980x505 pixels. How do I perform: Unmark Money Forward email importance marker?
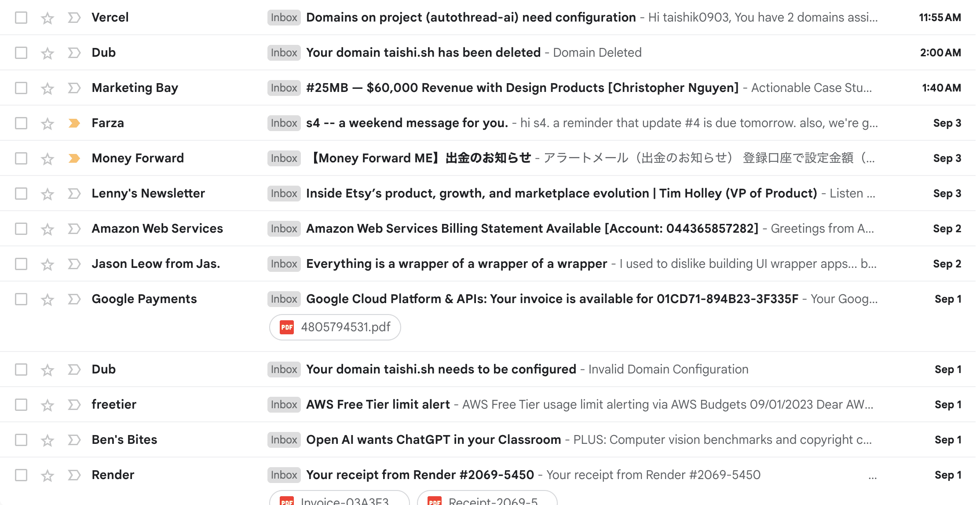[x=74, y=158]
